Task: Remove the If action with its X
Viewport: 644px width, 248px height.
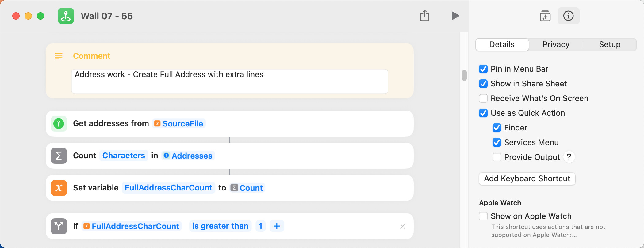Action: (x=403, y=226)
